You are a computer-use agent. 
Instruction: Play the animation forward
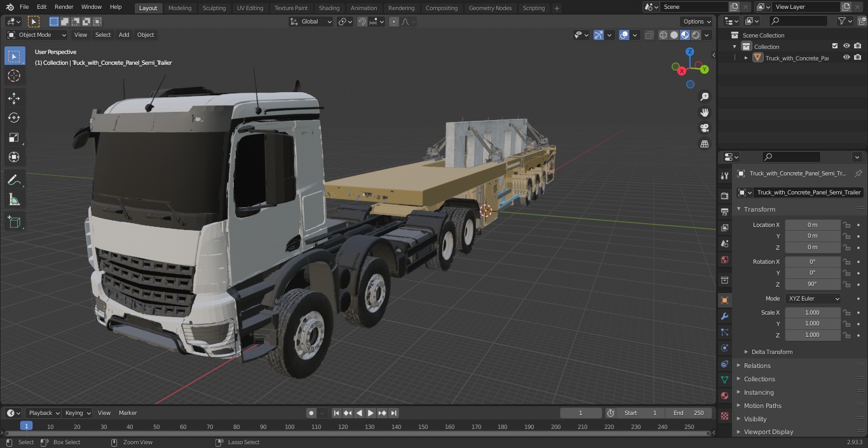pos(370,413)
